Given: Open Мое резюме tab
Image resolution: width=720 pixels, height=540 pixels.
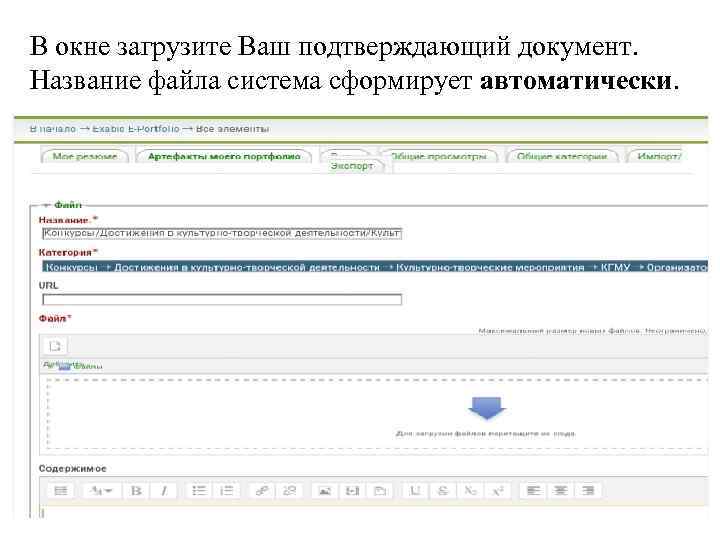Looking at the screenshot, I should point(84,156).
